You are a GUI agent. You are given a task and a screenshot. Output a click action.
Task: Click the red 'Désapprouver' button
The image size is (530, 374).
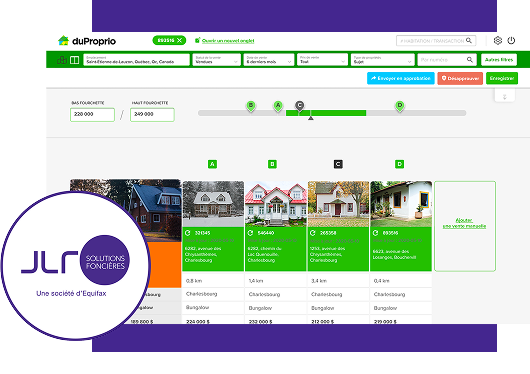[460, 78]
